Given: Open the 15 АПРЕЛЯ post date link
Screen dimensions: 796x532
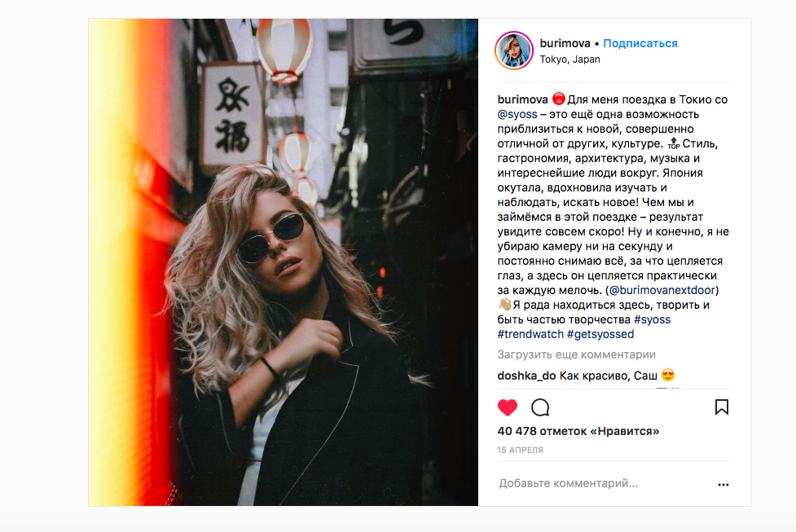Looking at the screenshot, I should click(521, 451).
